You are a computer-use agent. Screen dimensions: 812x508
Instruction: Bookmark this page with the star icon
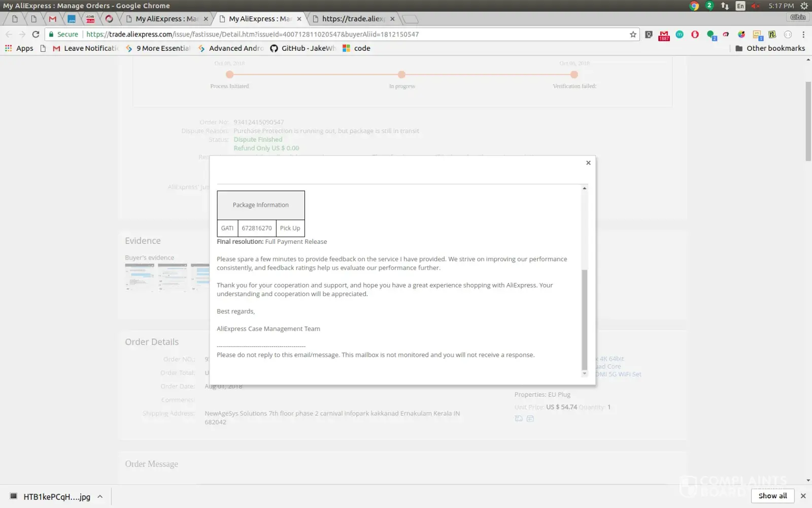click(x=633, y=35)
